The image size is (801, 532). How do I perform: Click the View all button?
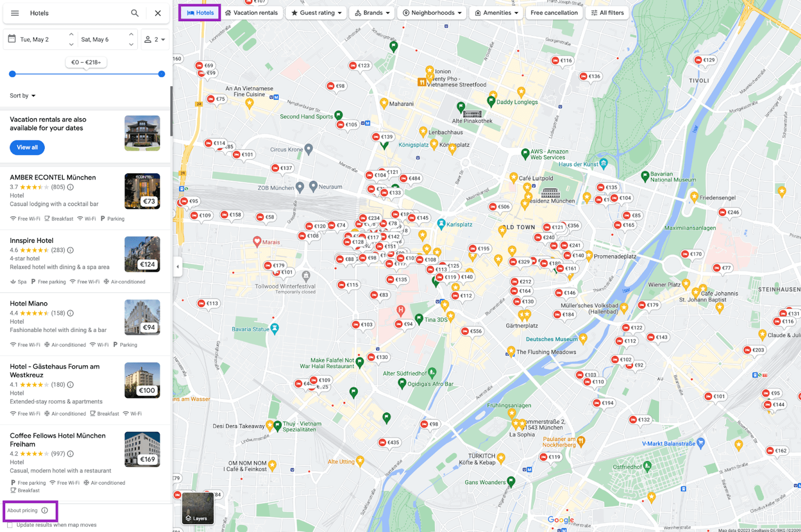tap(27, 147)
